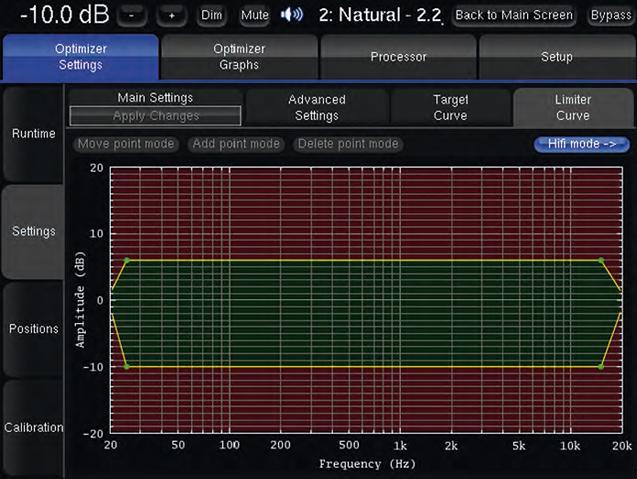This screenshot has width=637, height=479.
Task: Enable Move point mode
Action: tap(125, 144)
